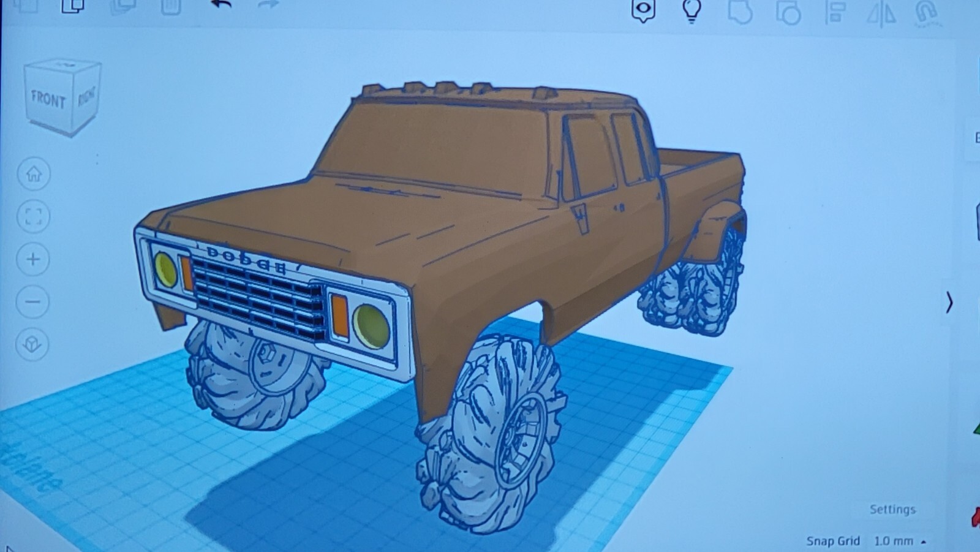Fit all in view
Image resolution: width=980 pixels, height=552 pixels.
click(34, 216)
